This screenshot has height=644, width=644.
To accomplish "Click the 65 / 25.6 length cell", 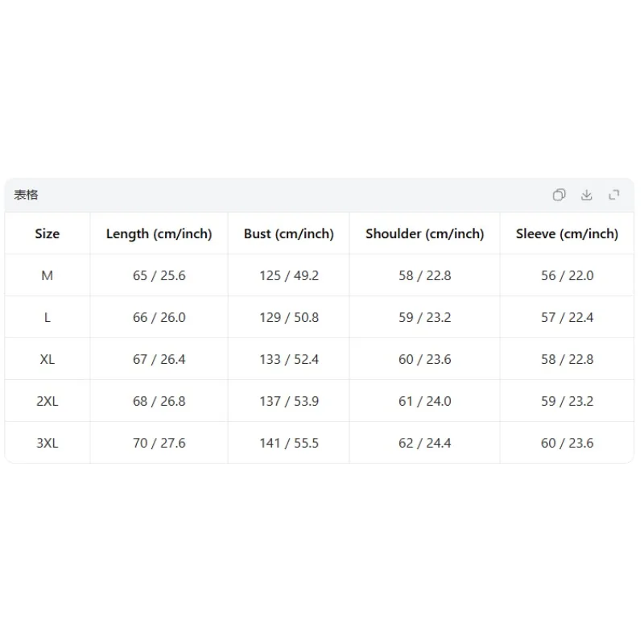I will point(159,275).
